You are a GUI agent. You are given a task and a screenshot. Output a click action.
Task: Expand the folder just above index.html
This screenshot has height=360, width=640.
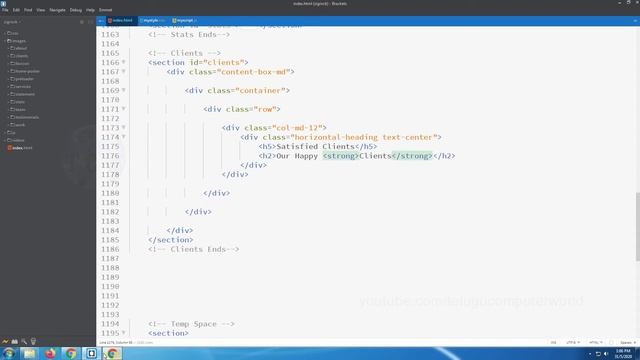15,140
